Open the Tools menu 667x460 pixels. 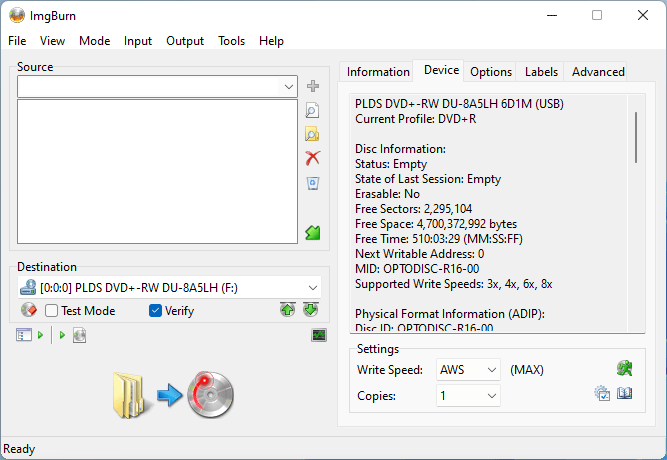[231, 41]
